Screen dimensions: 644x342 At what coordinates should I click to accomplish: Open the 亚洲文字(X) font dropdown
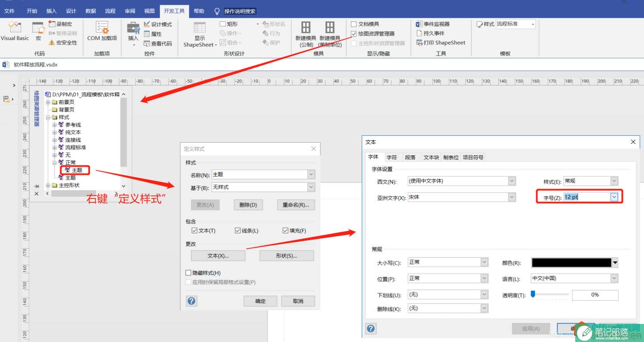(512, 197)
